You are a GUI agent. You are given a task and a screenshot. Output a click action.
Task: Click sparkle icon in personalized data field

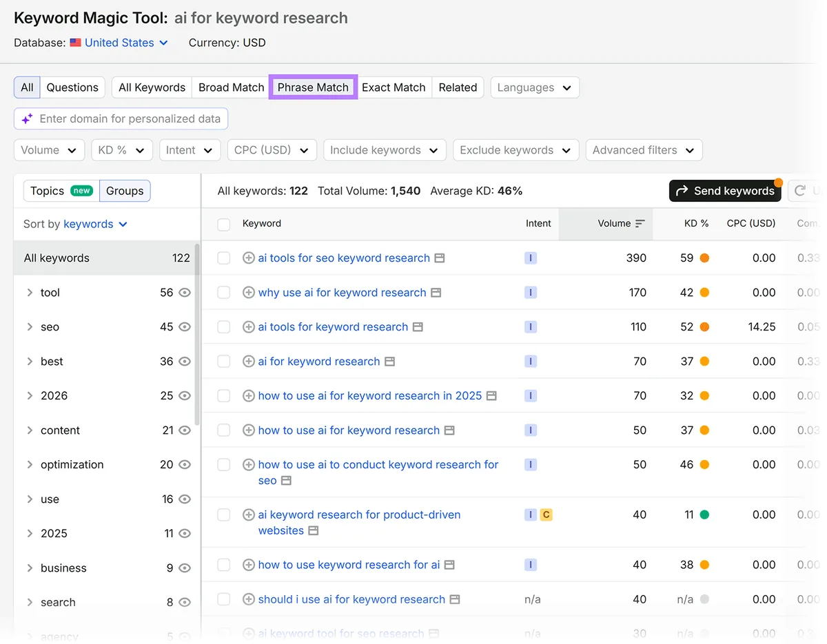(27, 118)
